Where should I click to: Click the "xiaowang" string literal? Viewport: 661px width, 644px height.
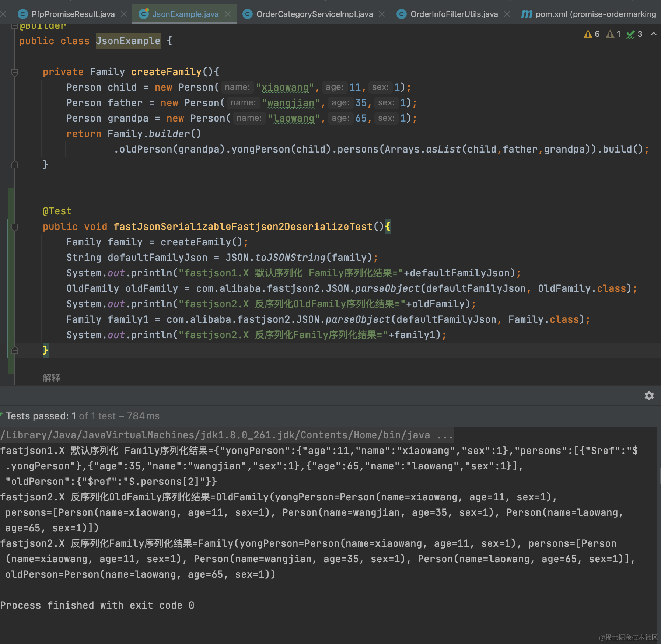tap(285, 87)
